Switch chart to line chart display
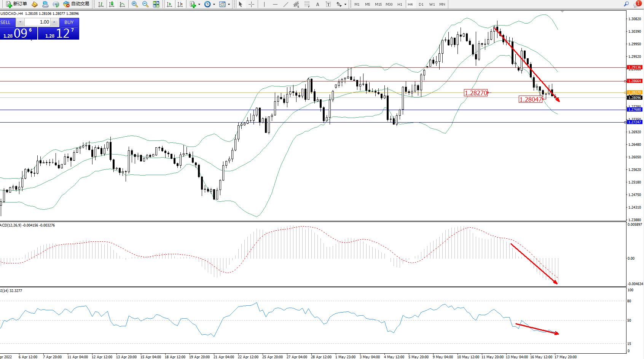644x359 pixels. (x=122, y=4)
